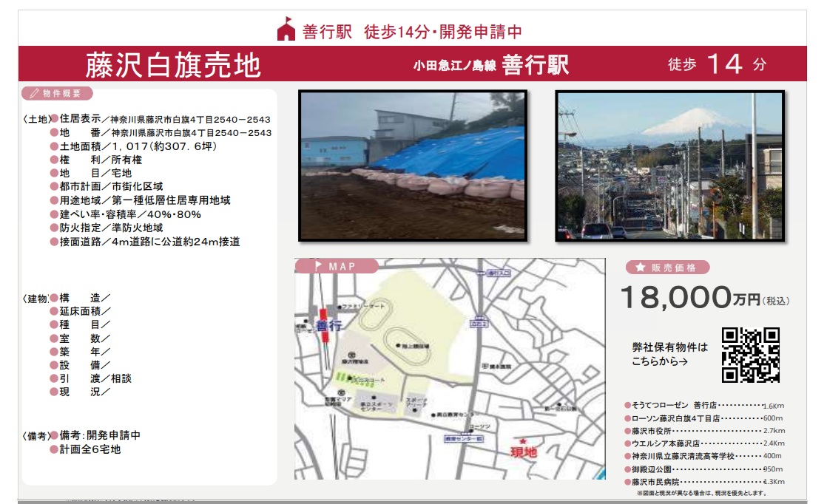The image size is (827, 504).
Task: Click the 計画全6宅地 remark line
Action: coord(90,449)
